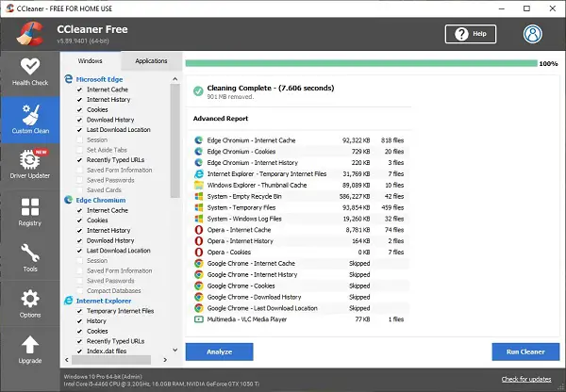The image size is (566, 392).
Task: Click icon for Internet Explorer - Temporary Internet Files
Action: (x=198, y=173)
